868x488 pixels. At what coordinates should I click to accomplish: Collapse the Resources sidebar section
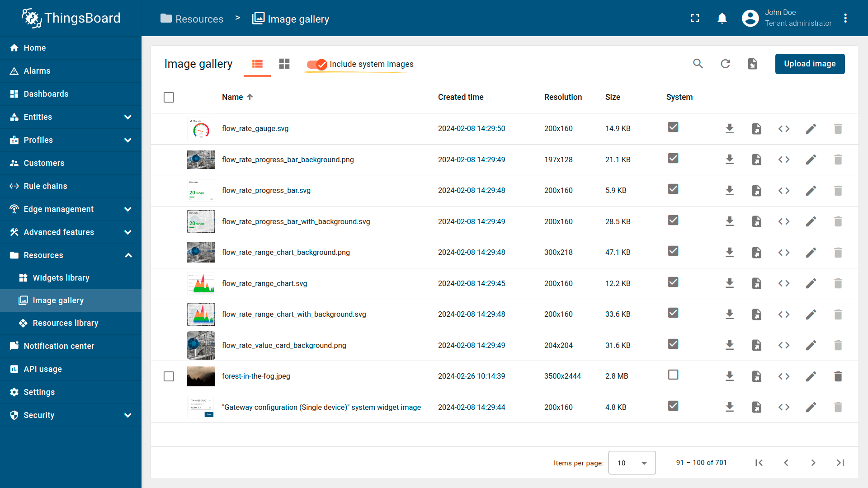(x=128, y=255)
